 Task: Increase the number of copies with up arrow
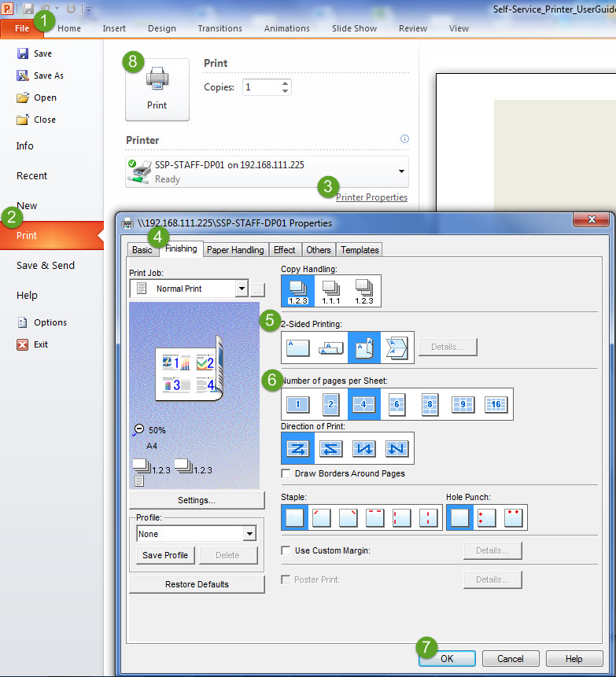tap(285, 83)
